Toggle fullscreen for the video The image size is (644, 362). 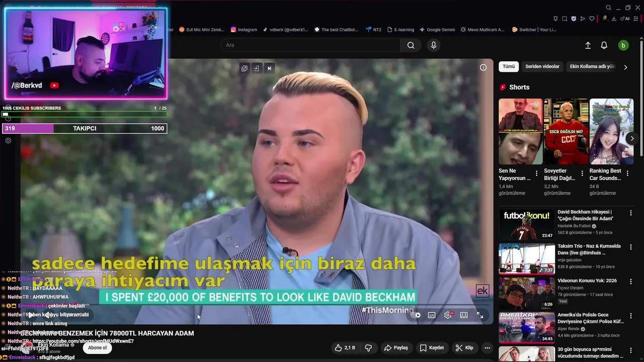(480, 315)
